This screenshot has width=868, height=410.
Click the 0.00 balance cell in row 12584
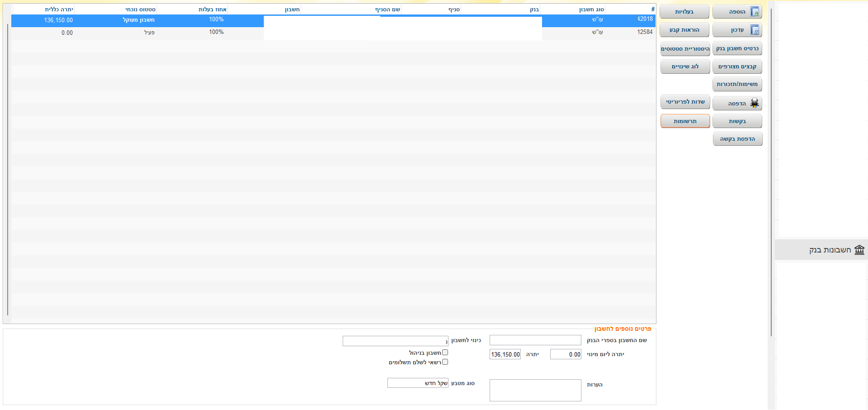pyautogui.click(x=67, y=33)
